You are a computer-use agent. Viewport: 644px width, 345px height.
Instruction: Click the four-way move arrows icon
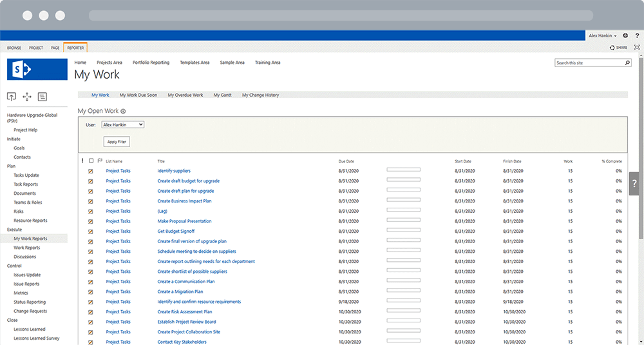(27, 97)
